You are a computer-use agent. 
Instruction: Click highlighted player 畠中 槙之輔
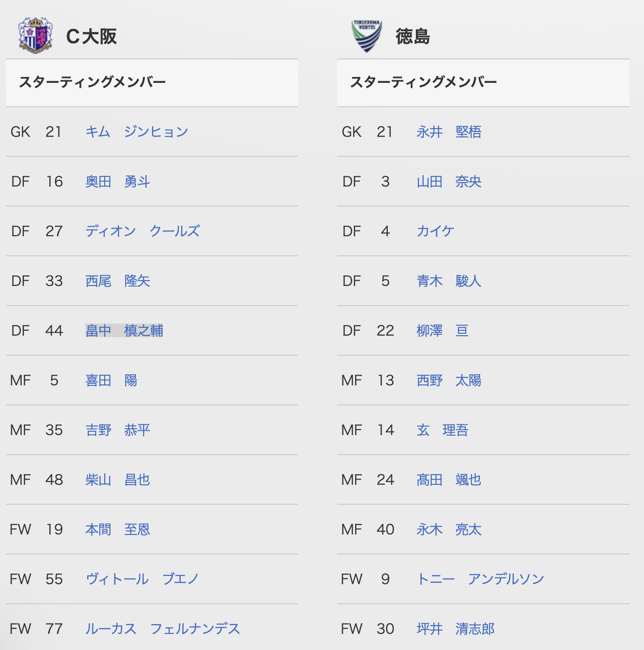click(124, 331)
